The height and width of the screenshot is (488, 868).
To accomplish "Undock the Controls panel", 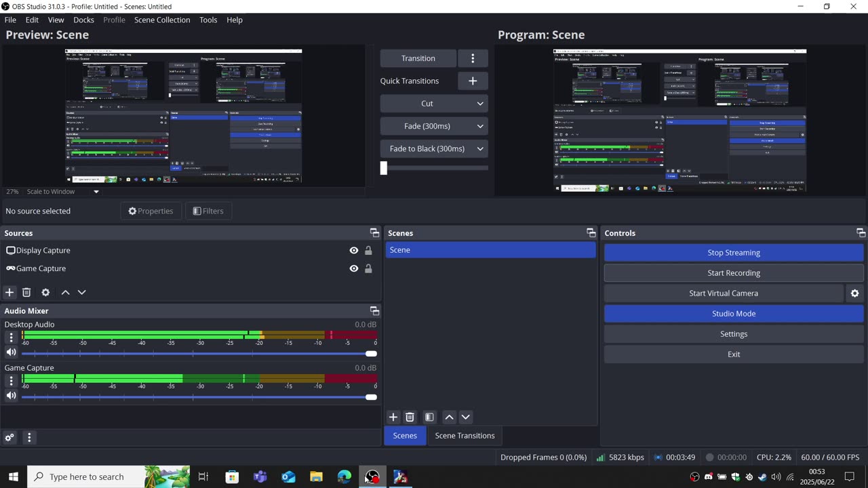I will [x=861, y=233].
